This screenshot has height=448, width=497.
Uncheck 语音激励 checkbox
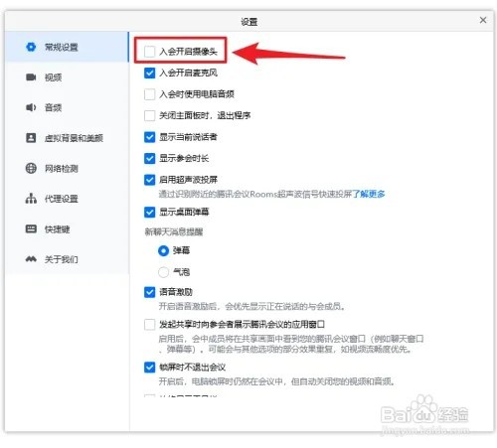coord(149,292)
